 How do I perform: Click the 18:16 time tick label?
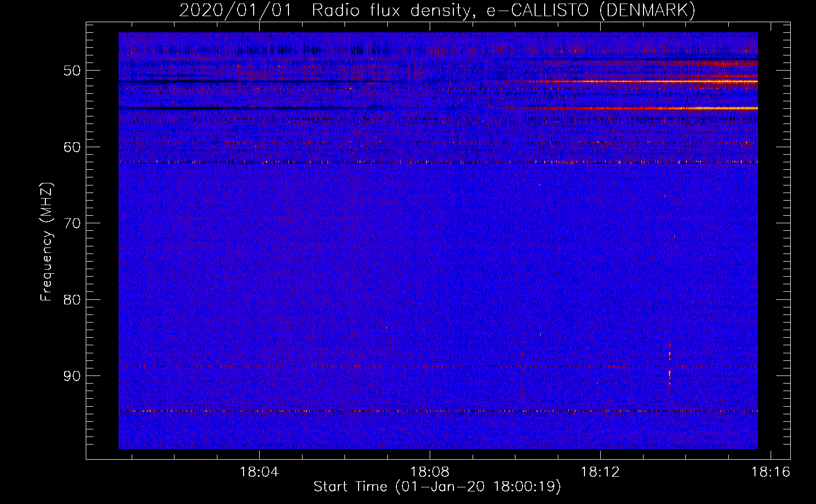[771, 472]
